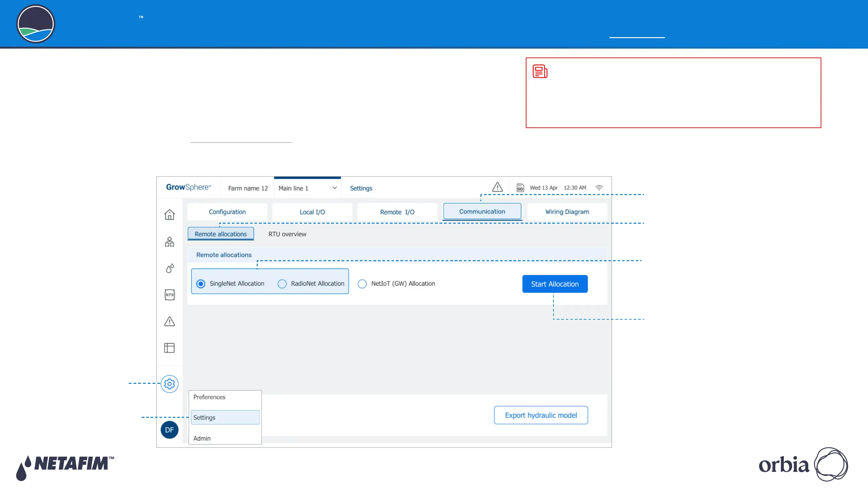Select the Remote allocations sub-tab

pyautogui.click(x=221, y=234)
